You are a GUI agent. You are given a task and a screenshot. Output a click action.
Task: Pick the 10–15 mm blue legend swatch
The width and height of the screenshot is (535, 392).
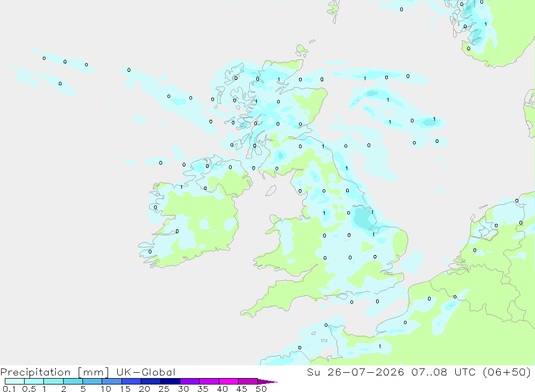click(x=112, y=381)
